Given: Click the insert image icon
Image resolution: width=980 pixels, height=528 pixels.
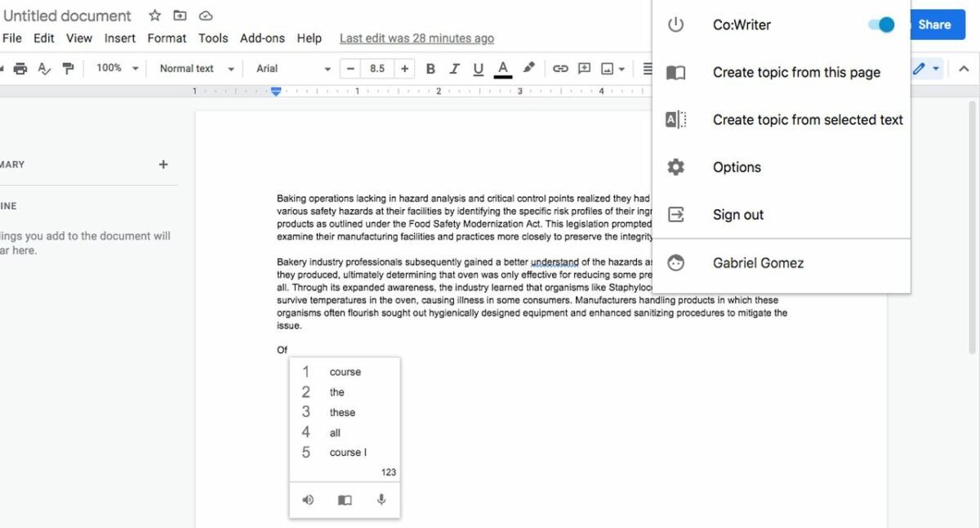Looking at the screenshot, I should pyautogui.click(x=608, y=69).
